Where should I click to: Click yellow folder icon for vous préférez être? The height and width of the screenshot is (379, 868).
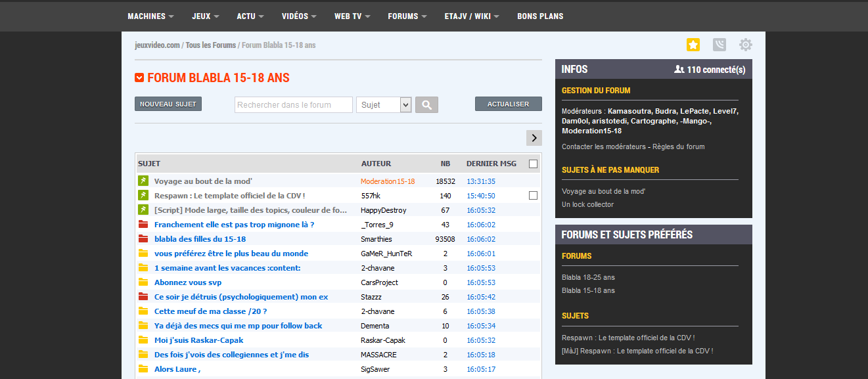click(x=143, y=253)
